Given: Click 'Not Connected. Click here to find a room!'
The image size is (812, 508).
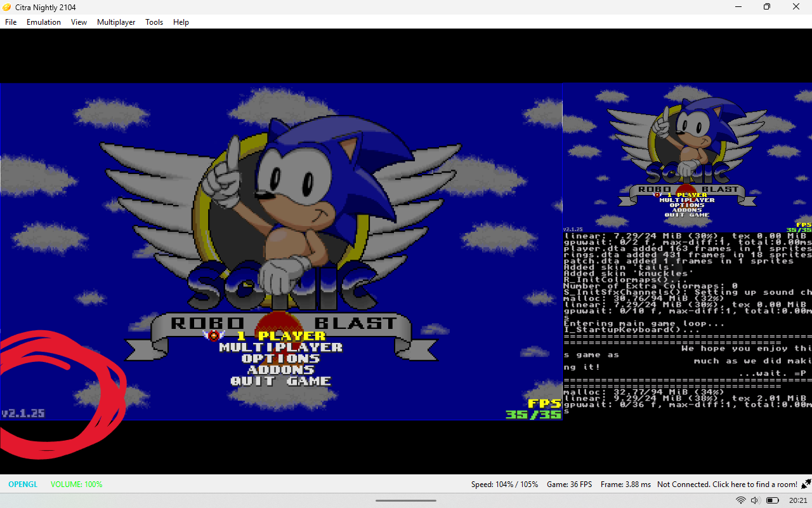Looking at the screenshot, I should coord(727,485).
